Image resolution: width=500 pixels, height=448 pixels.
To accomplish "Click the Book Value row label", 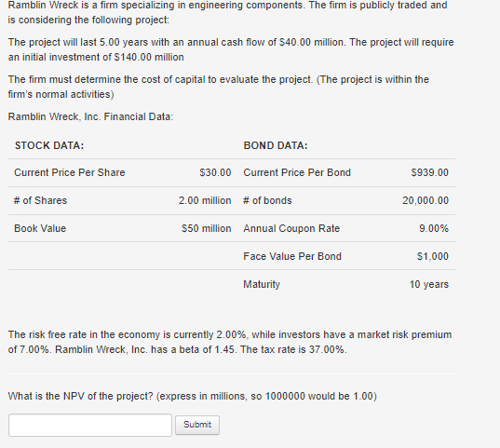I will (40, 228).
